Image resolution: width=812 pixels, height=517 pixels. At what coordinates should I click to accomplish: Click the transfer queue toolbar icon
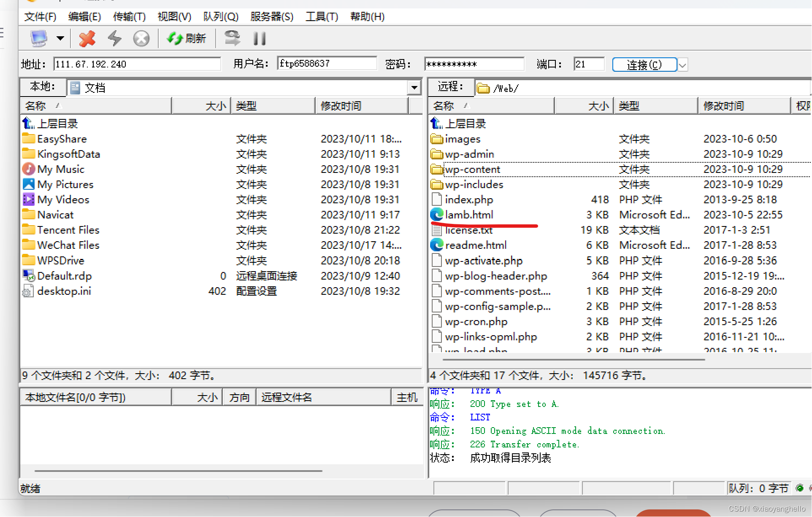pyautogui.click(x=232, y=38)
